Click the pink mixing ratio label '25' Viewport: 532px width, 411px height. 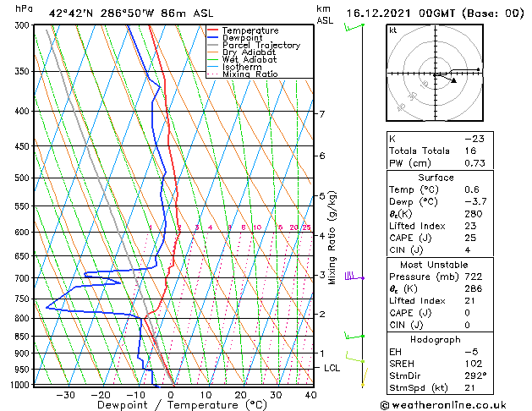click(306, 227)
